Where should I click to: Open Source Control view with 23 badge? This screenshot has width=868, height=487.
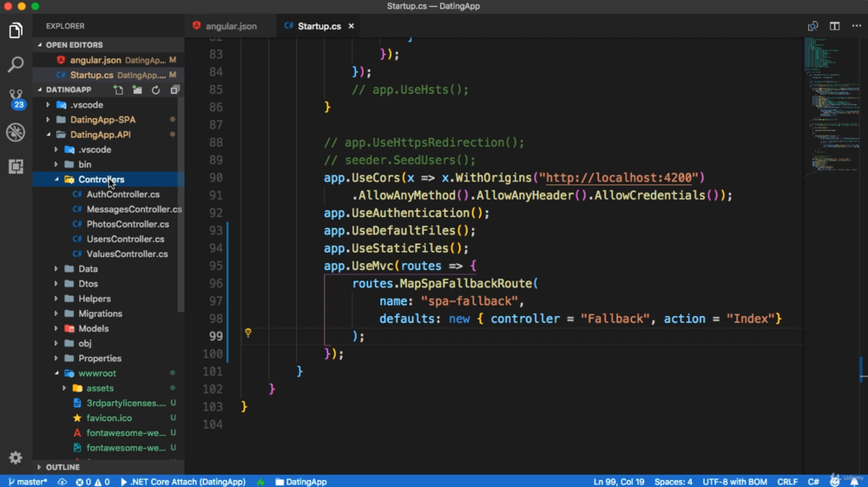(x=16, y=98)
